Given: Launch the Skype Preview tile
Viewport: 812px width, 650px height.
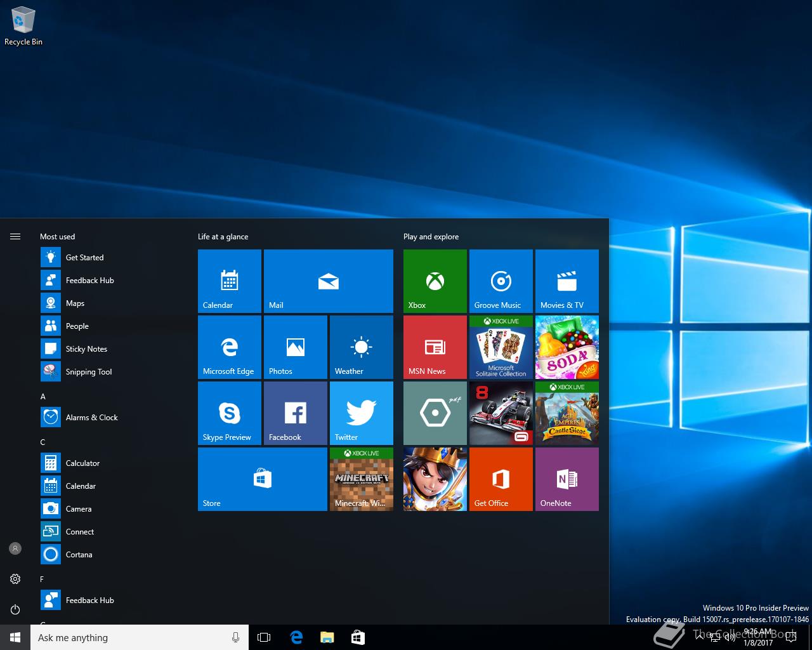Looking at the screenshot, I should [230, 413].
